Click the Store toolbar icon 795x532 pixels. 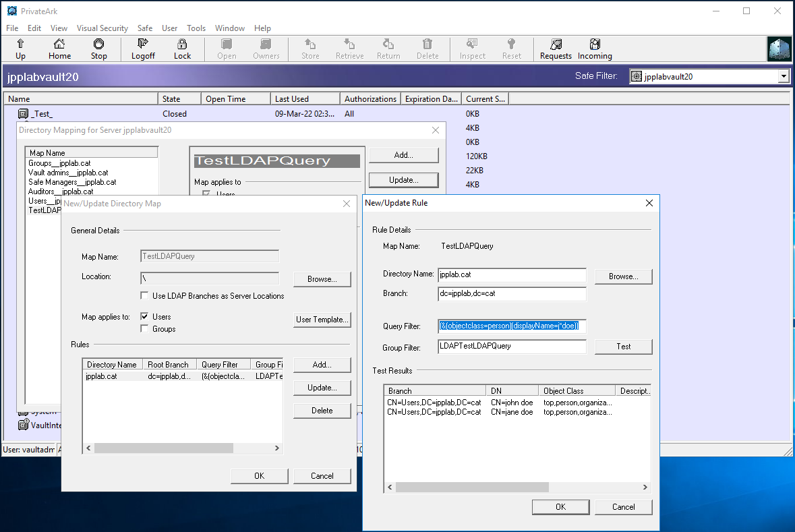pyautogui.click(x=310, y=48)
